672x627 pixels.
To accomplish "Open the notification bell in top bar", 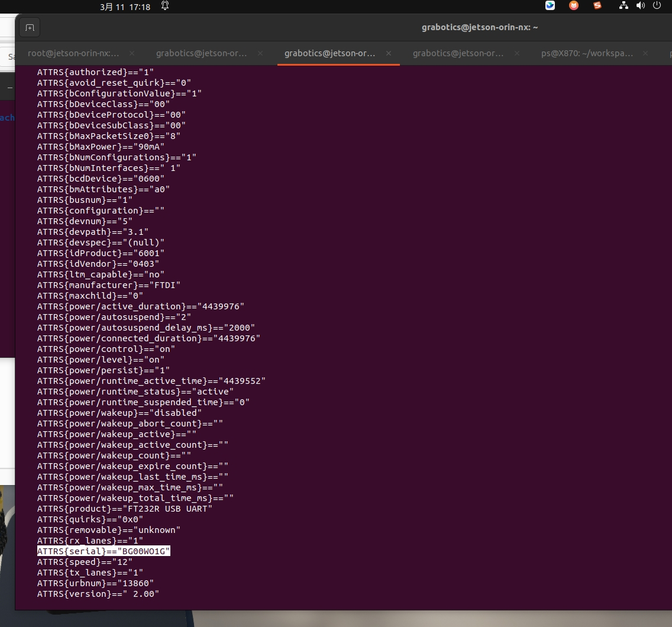I will 165,6.
